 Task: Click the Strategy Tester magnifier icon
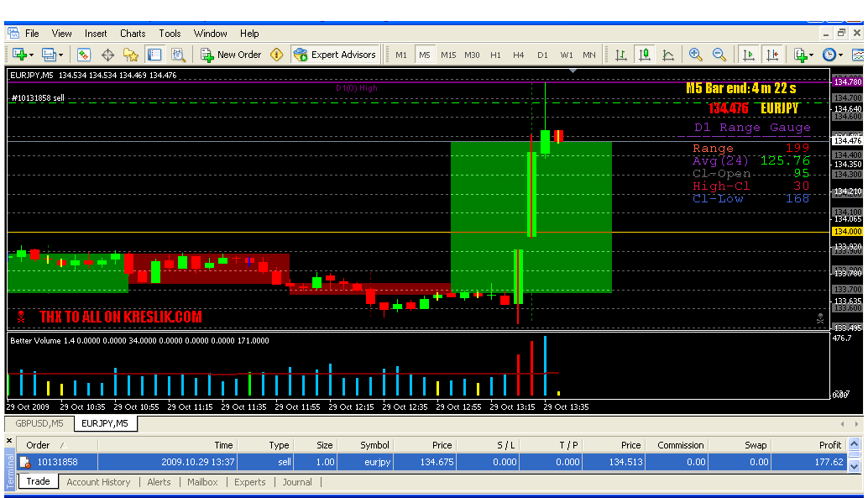pos(178,55)
